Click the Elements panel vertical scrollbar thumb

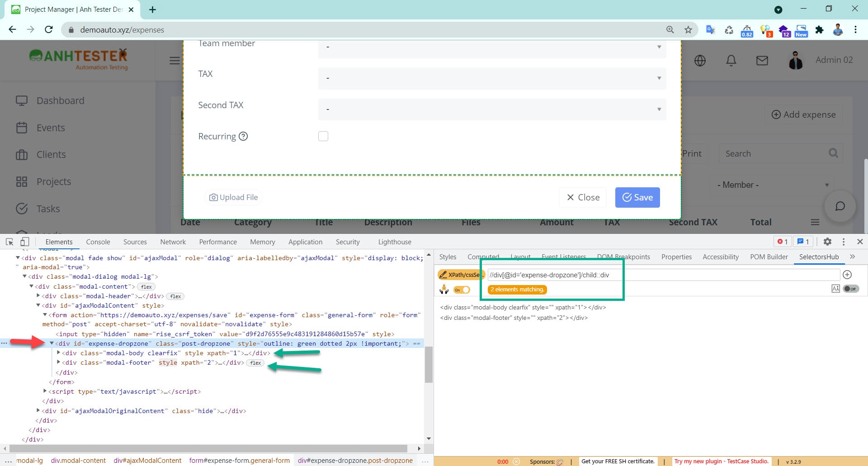[x=429, y=364]
